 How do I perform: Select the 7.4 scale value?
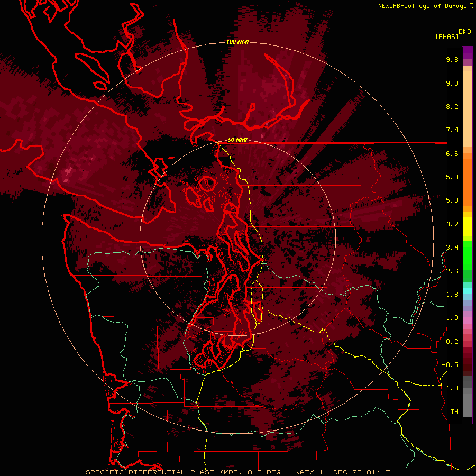click(452, 130)
